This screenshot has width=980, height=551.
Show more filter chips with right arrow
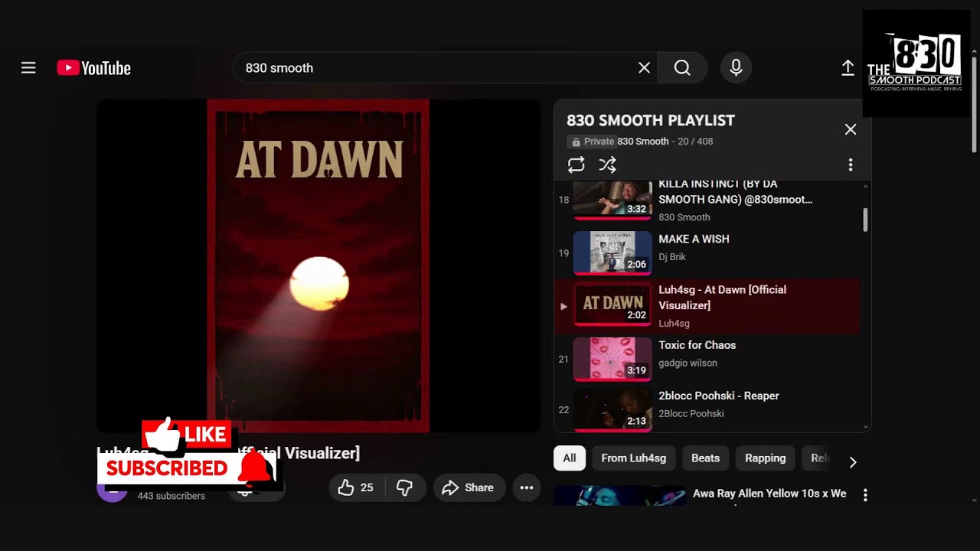click(853, 461)
